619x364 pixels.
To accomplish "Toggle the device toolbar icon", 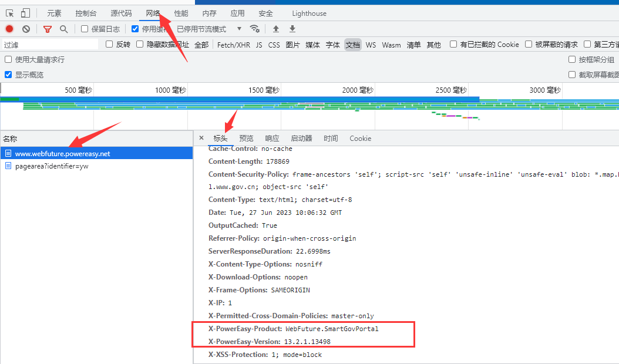I will [25, 13].
